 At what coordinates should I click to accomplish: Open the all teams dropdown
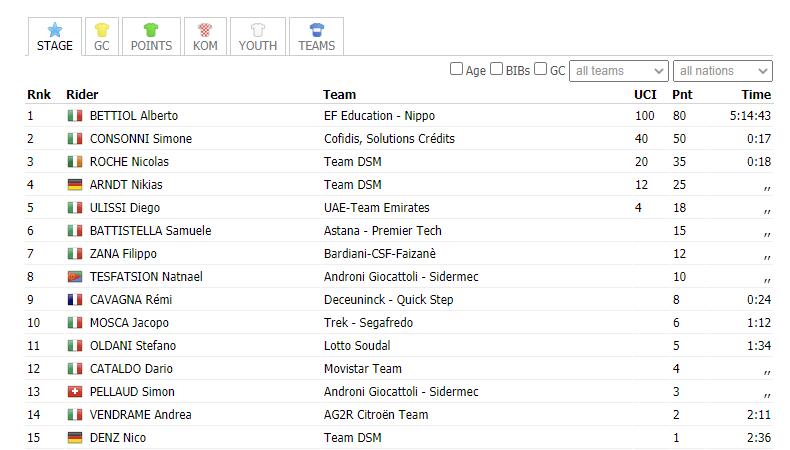pyautogui.click(x=619, y=71)
